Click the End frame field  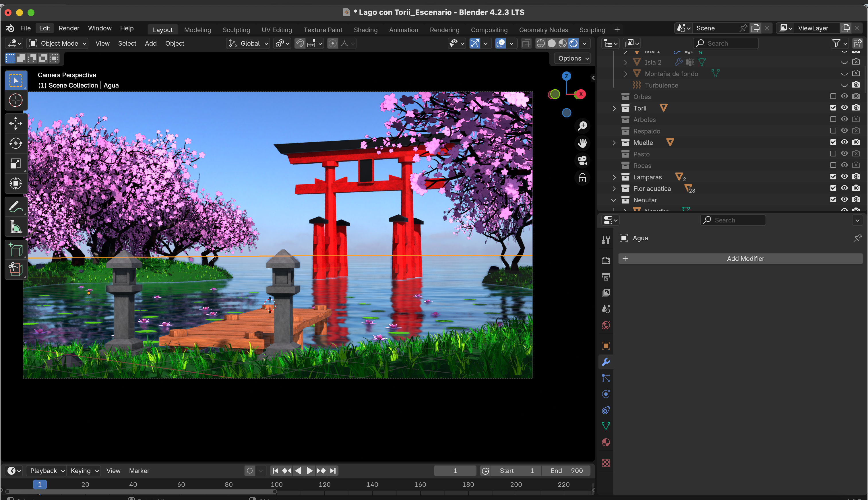pyautogui.click(x=566, y=471)
